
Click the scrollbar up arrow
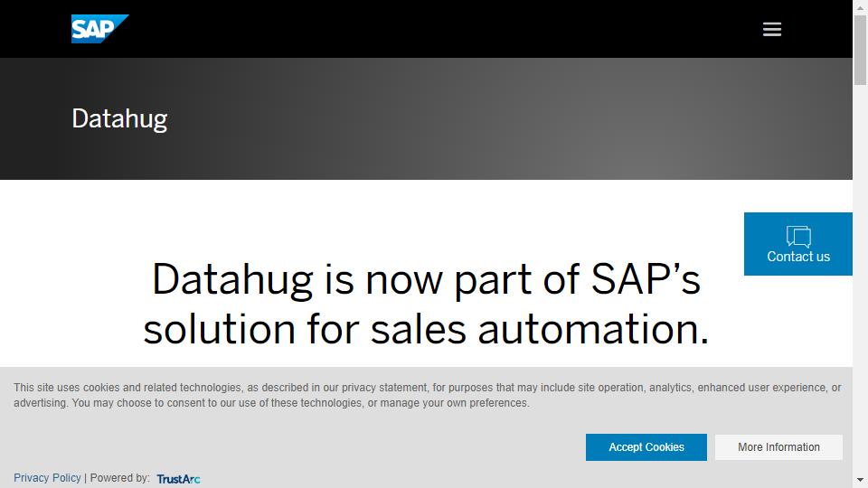tap(860, 5)
